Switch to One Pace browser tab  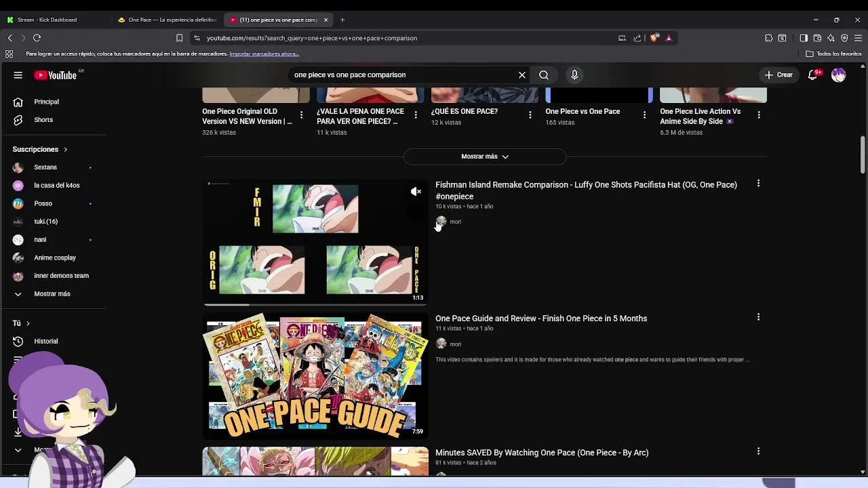pos(166,20)
